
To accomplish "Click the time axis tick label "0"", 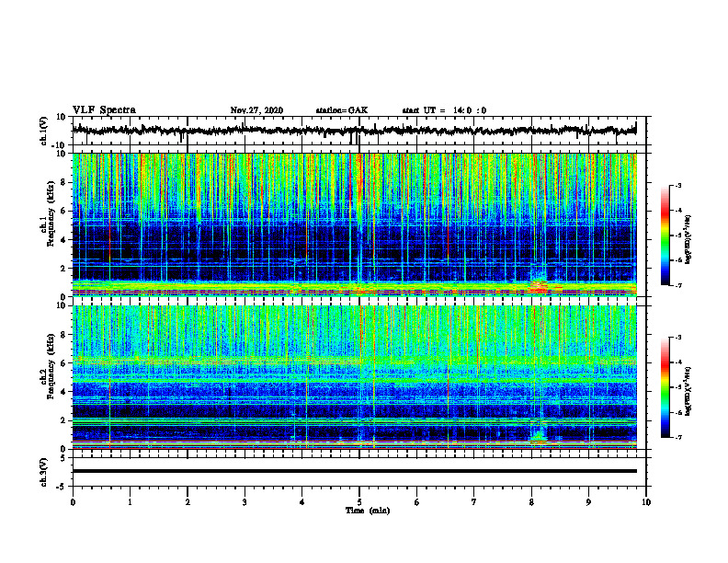I will [x=73, y=502].
